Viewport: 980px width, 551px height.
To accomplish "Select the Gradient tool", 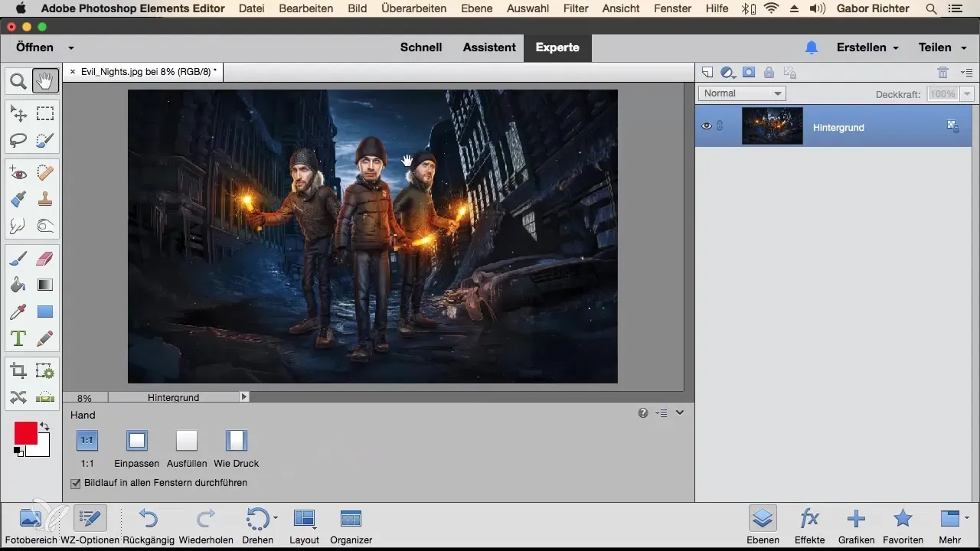I will click(x=45, y=285).
